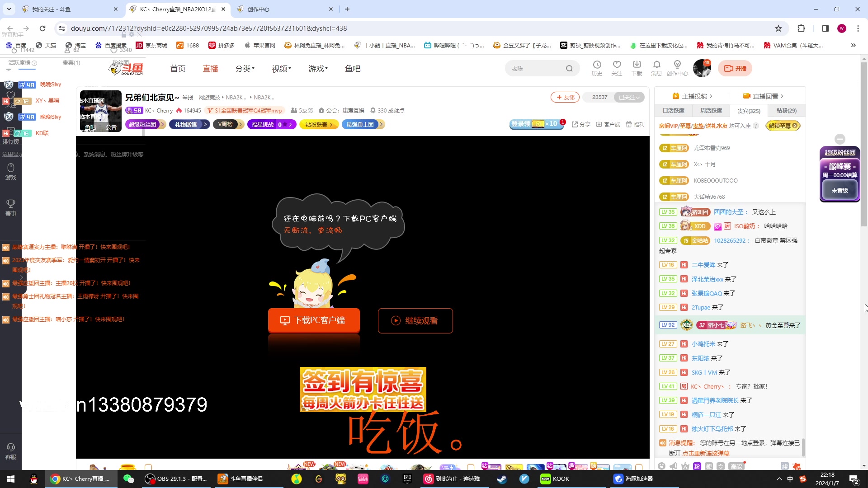Click the 下载 download icon in header
Screen dimensions: 868x488
(637, 68)
